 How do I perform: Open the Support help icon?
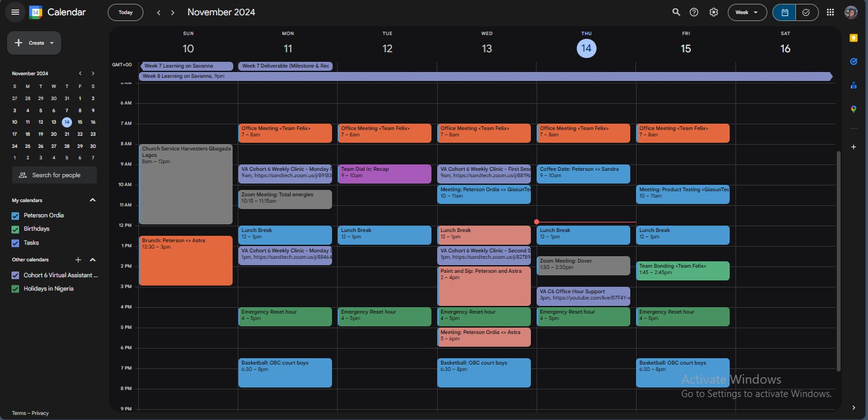[x=694, y=12]
